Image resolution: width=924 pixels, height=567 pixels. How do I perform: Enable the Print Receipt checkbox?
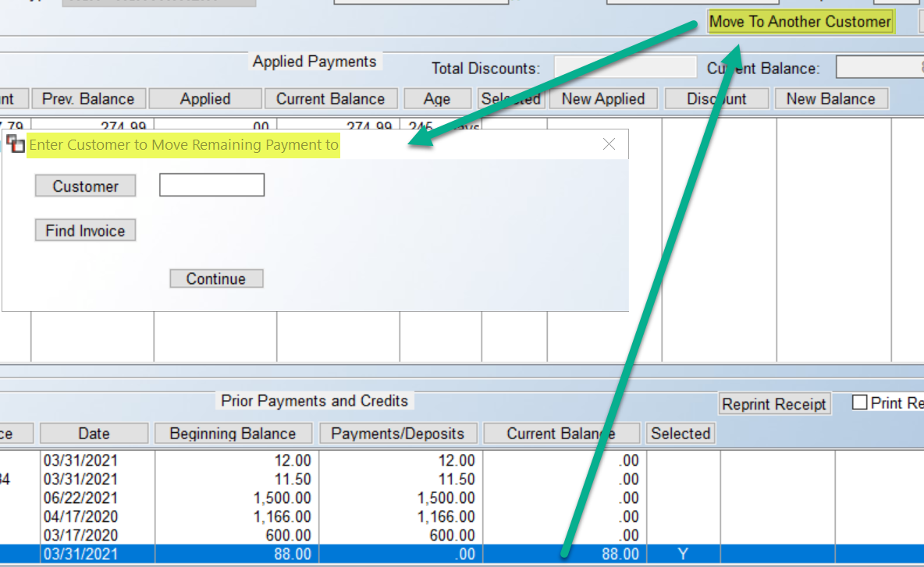859,401
